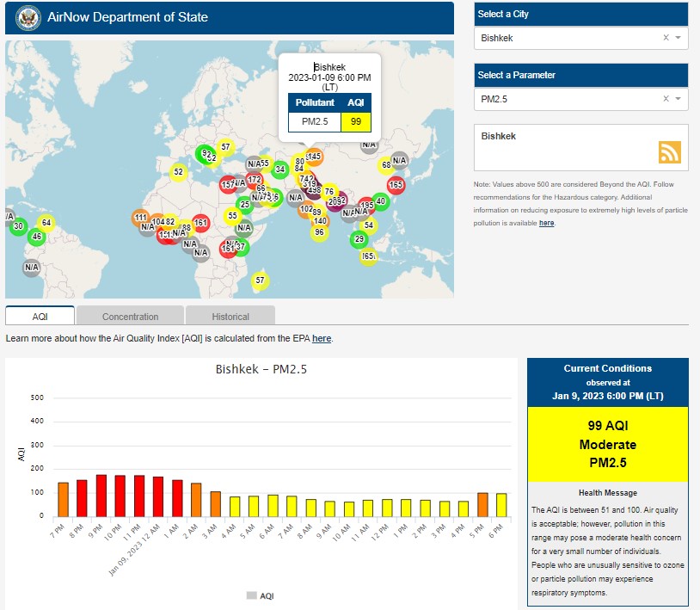Toggle the AQI series in chart legend
700x610 pixels.
click(260, 595)
